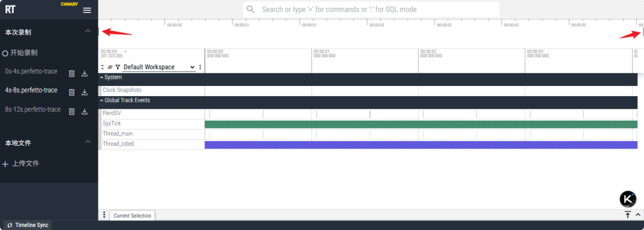Expand bottom panel with the chevron

click(x=638, y=215)
